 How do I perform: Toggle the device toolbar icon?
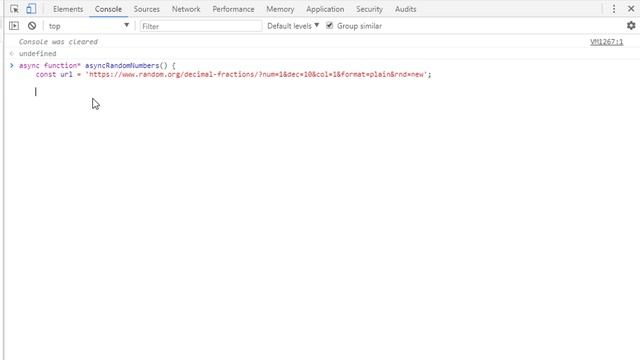click(31, 9)
